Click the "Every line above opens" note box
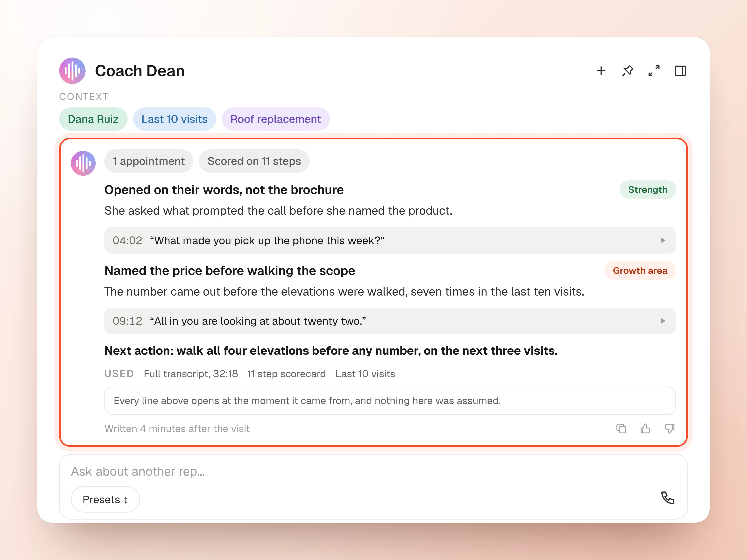Image resolution: width=747 pixels, height=560 pixels. 390,401
